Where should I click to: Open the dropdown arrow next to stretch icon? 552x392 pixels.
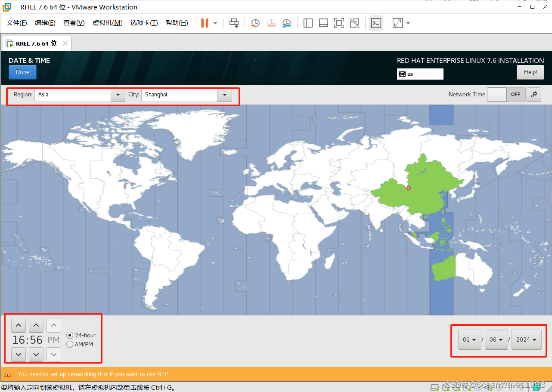pyautogui.click(x=408, y=23)
